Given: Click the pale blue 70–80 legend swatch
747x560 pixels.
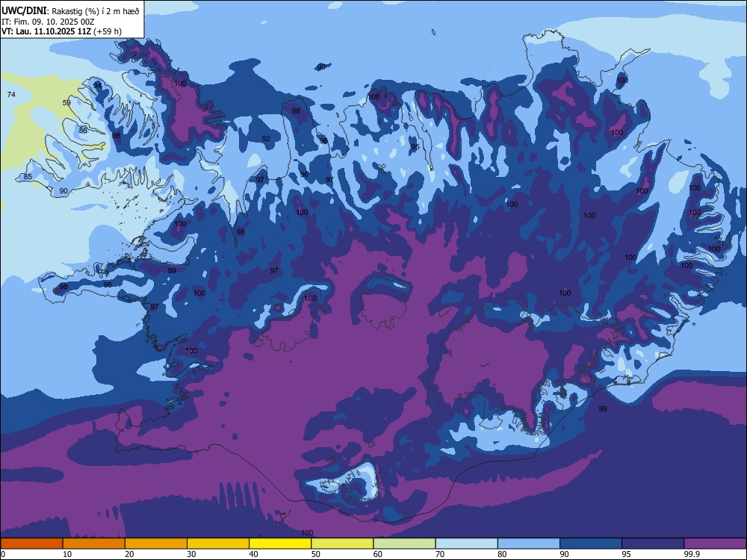Looking at the screenshot, I should tap(466, 544).
